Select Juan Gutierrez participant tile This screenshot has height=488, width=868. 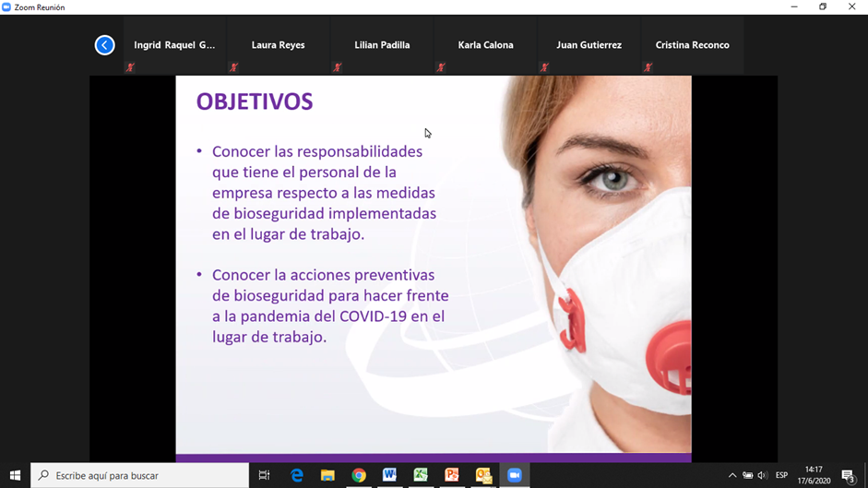coord(589,45)
